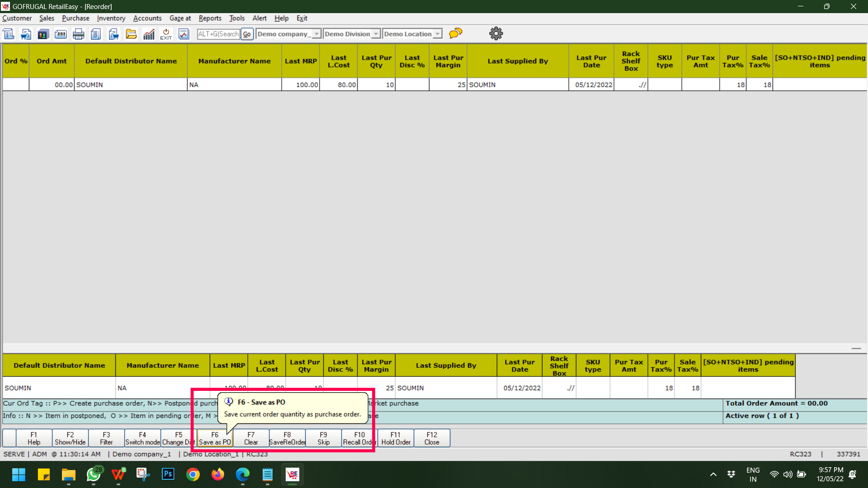The width and height of the screenshot is (868, 488).
Task: Open the Reports menu
Action: pos(210,18)
